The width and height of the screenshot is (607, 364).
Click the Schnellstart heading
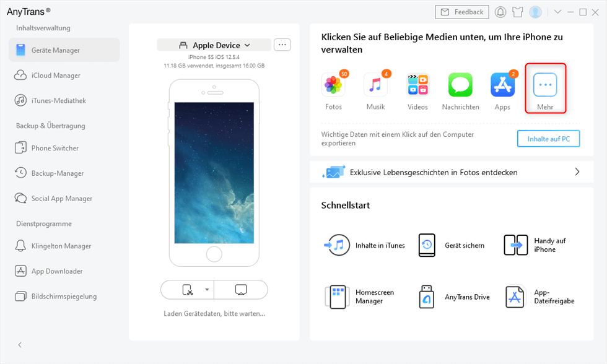[346, 206]
